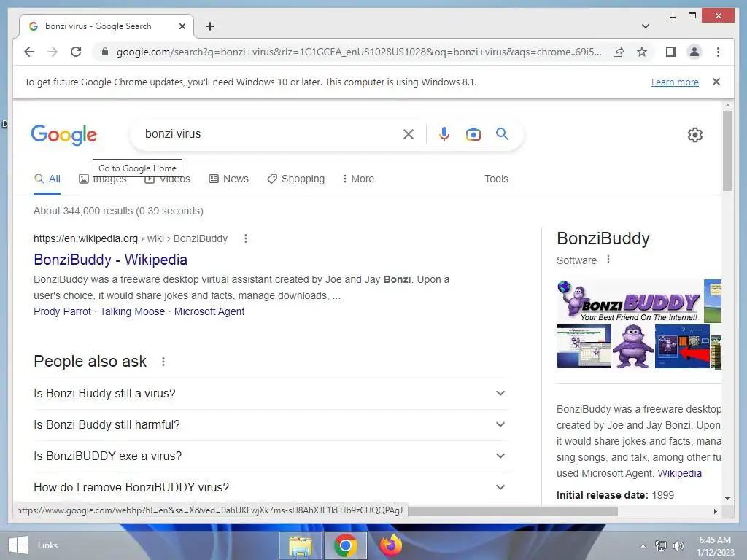Click the padlock site info icon
The height and width of the screenshot is (560, 747).
(105, 52)
